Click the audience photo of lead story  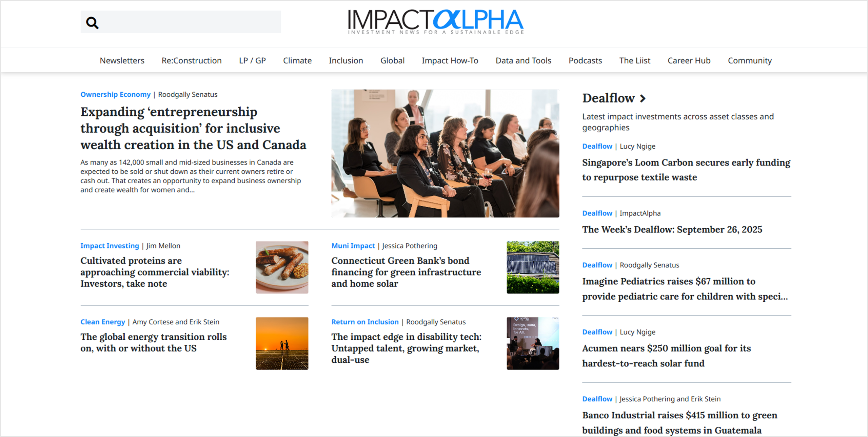(x=445, y=153)
